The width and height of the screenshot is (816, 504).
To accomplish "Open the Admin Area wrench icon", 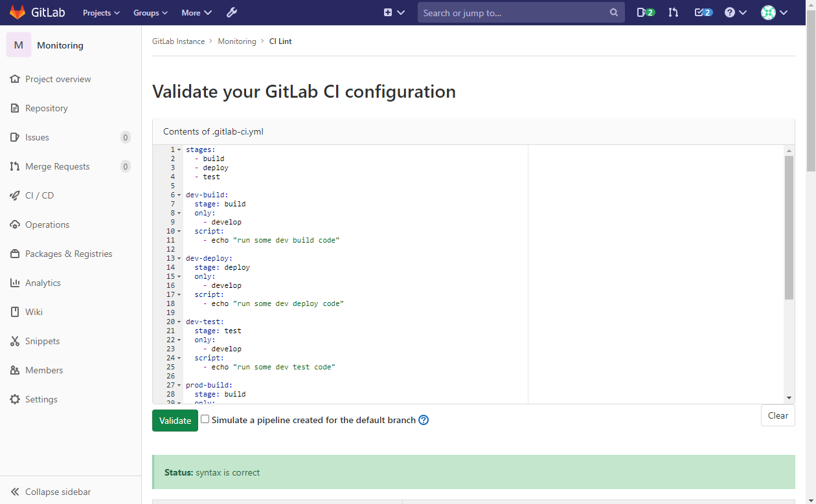I will click(x=231, y=12).
